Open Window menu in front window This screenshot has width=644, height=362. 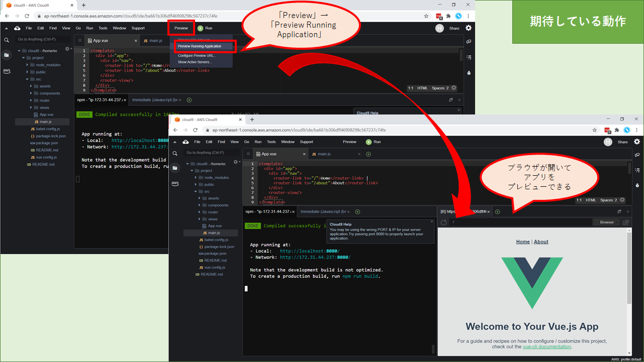coord(288,142)
